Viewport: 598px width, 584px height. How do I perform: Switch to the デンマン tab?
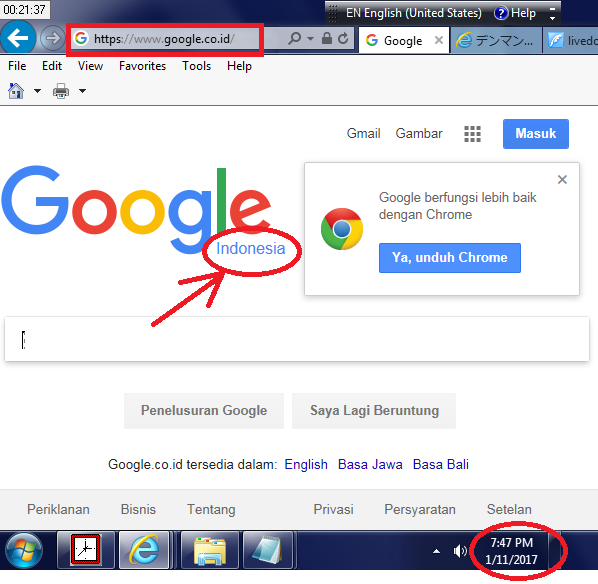(496, 40)
